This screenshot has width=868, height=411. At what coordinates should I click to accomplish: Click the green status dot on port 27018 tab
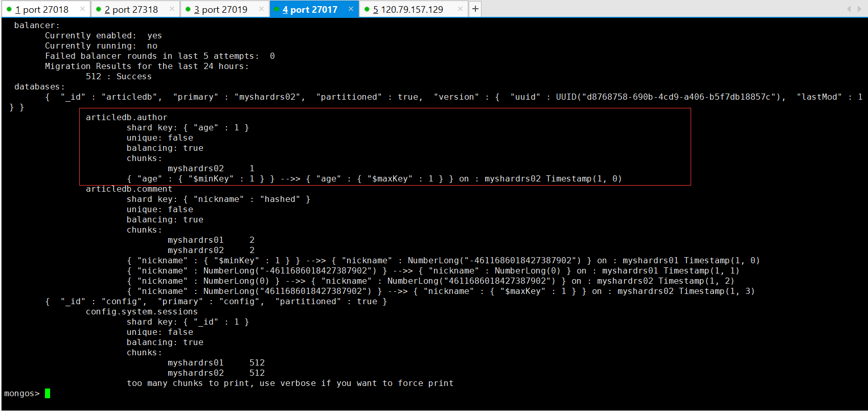[9, 9]
